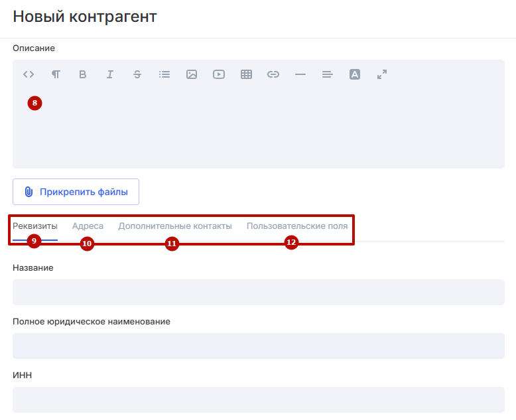Insert a horizontal line

click(300, 74)
